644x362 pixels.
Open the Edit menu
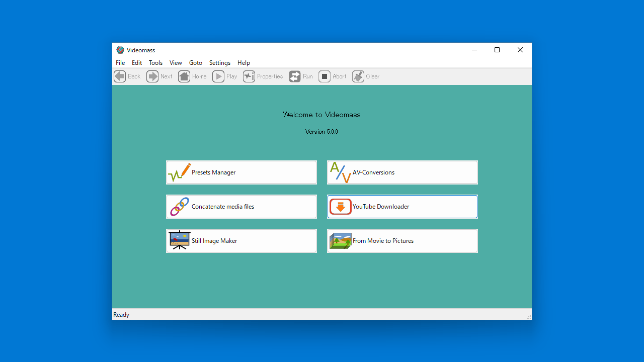137,63
